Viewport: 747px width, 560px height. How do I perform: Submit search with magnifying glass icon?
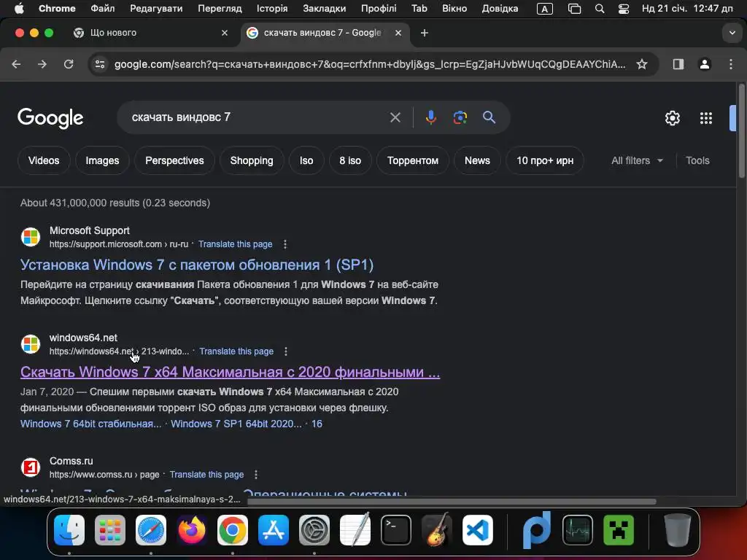[489, 117]
